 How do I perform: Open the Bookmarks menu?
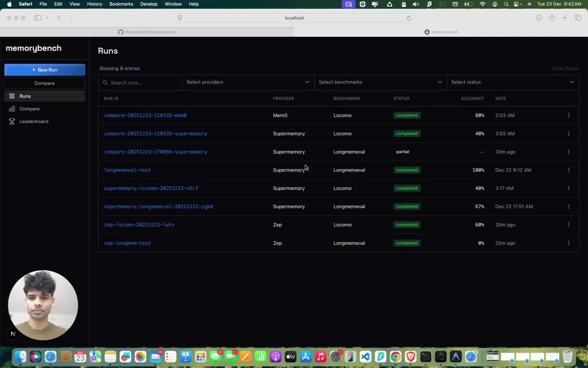pos(121,4)
